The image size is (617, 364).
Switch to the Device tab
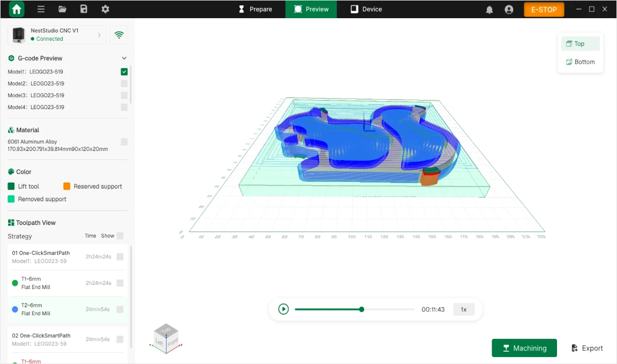click(x=366, y=9)
